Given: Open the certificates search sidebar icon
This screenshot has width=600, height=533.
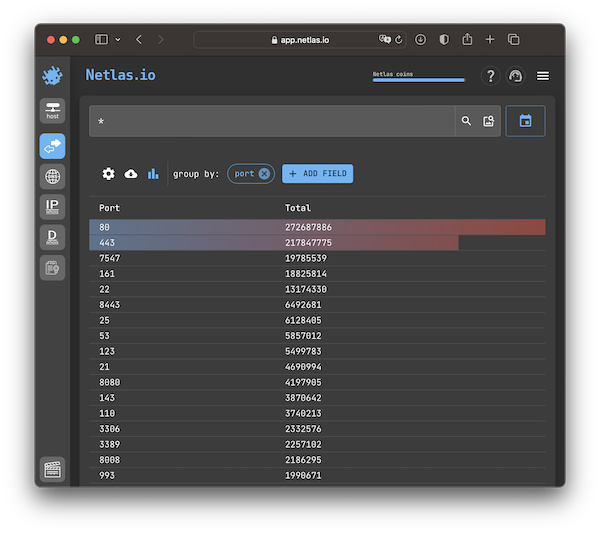Looking at the screenshot, I should (52, 267).
